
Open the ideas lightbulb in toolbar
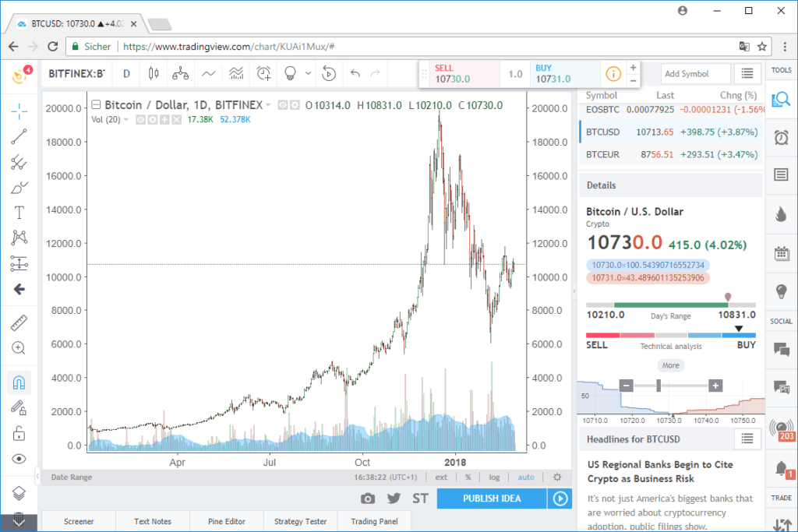tap(290, 74)
